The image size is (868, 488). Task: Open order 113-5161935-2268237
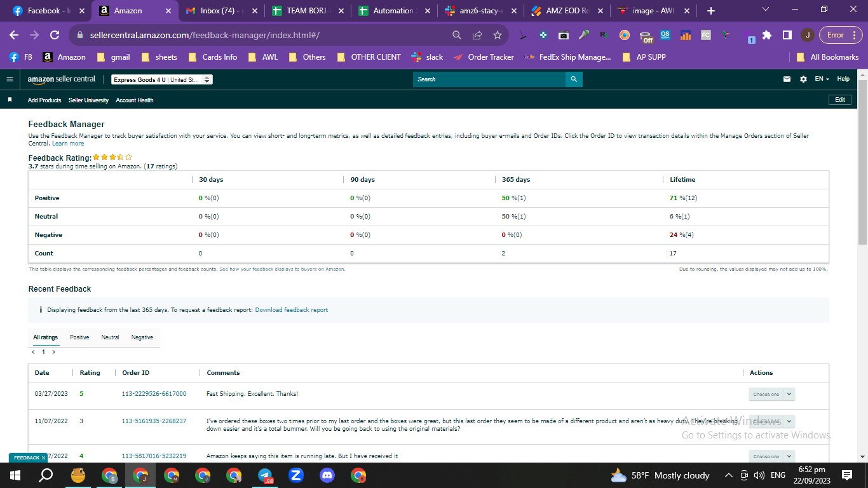(154, 421)
